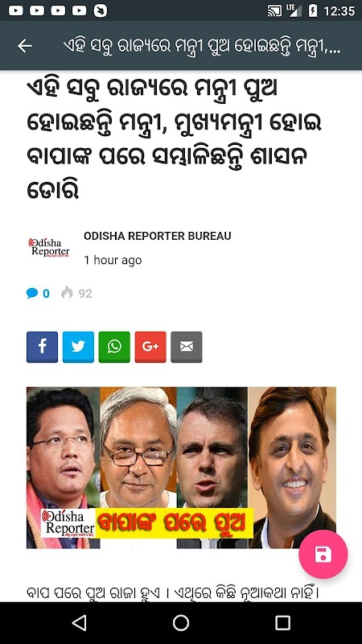Tap the article politicians collage image

(x=182, y=468)
